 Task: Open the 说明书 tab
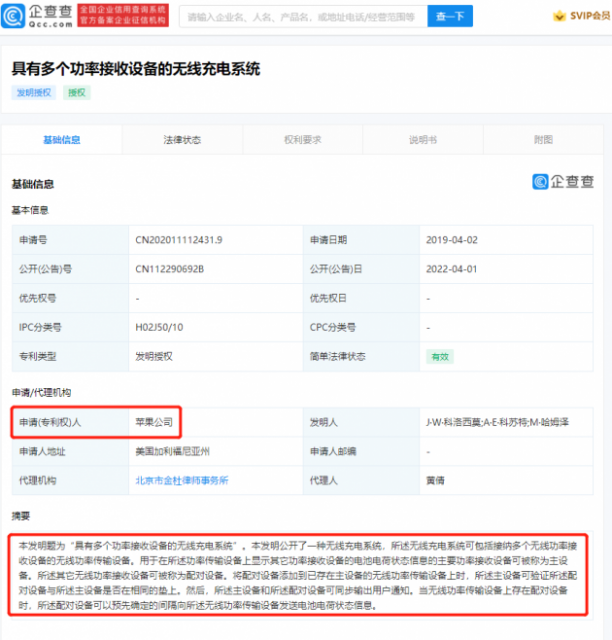tap(423, 140)
